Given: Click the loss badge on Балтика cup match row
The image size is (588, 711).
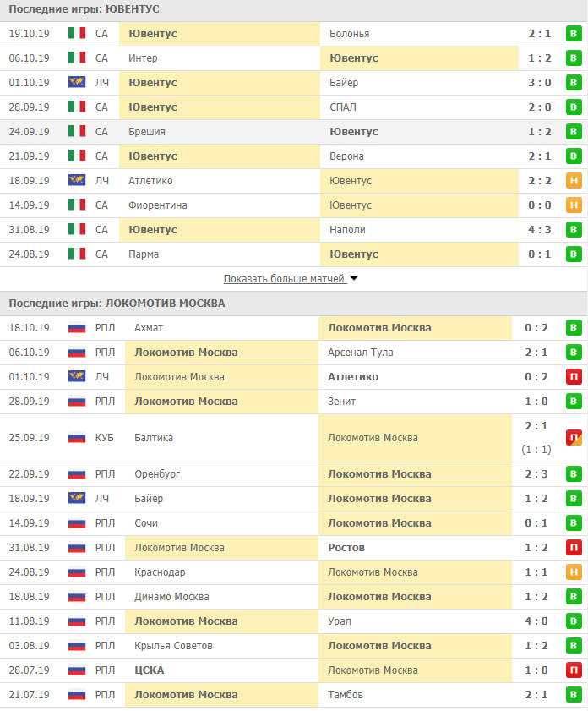Looking at the screenshot, I should pyautogui.click(x=574, y=438).
